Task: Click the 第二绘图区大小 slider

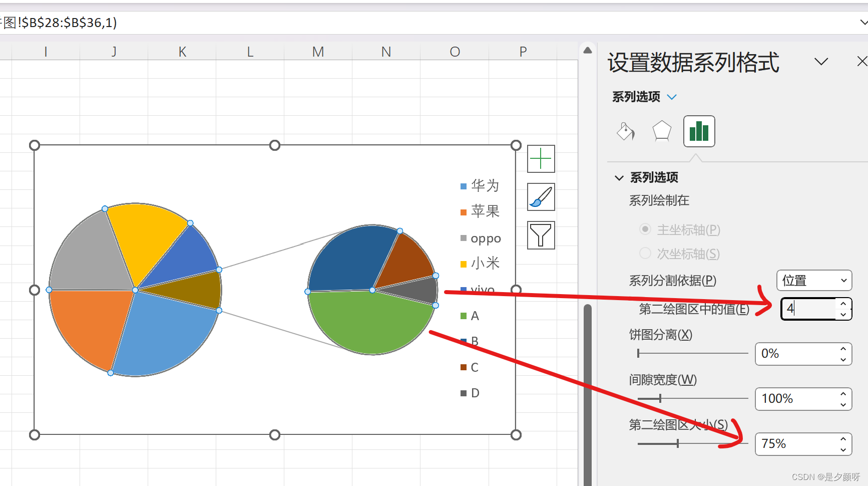Action: pyautogui.click(x=692, y=444)
